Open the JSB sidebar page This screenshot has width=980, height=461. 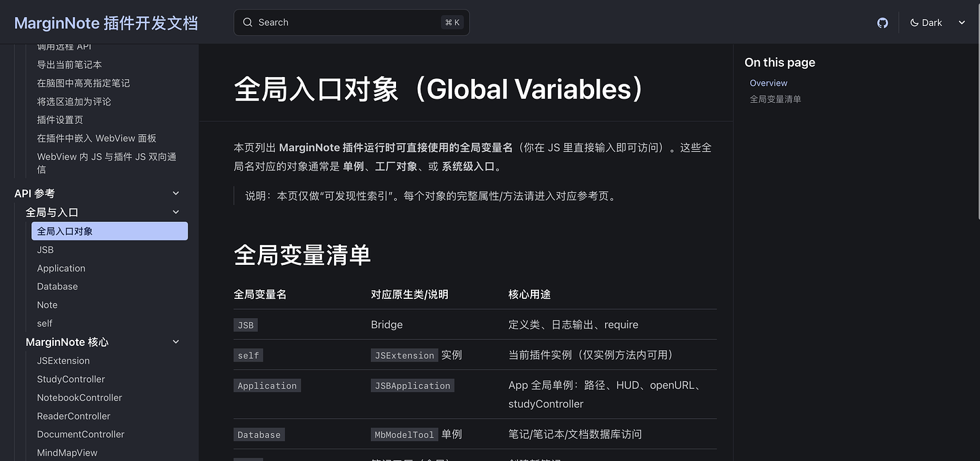click(110, 250)
